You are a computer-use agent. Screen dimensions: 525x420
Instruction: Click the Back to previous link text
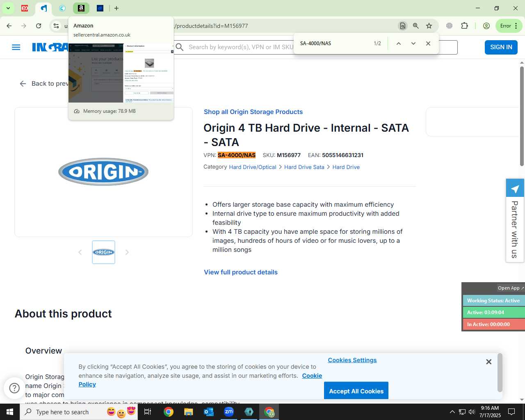[x=50, y=84]
